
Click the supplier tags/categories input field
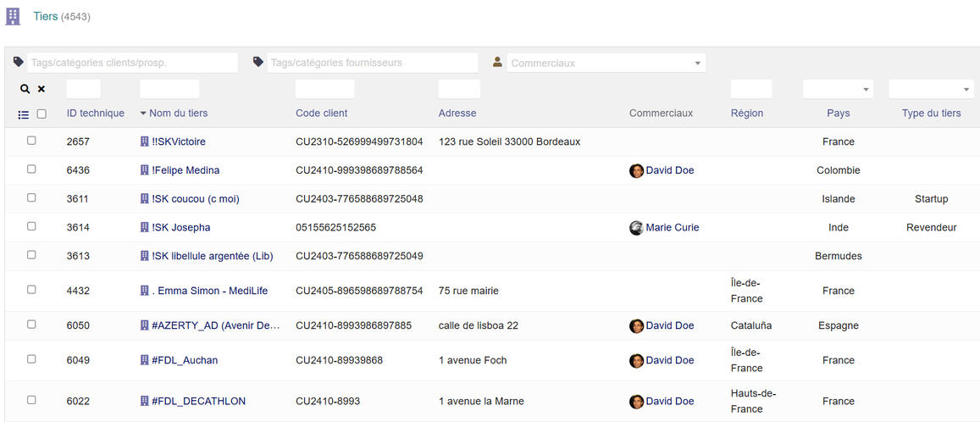(372, 63)
